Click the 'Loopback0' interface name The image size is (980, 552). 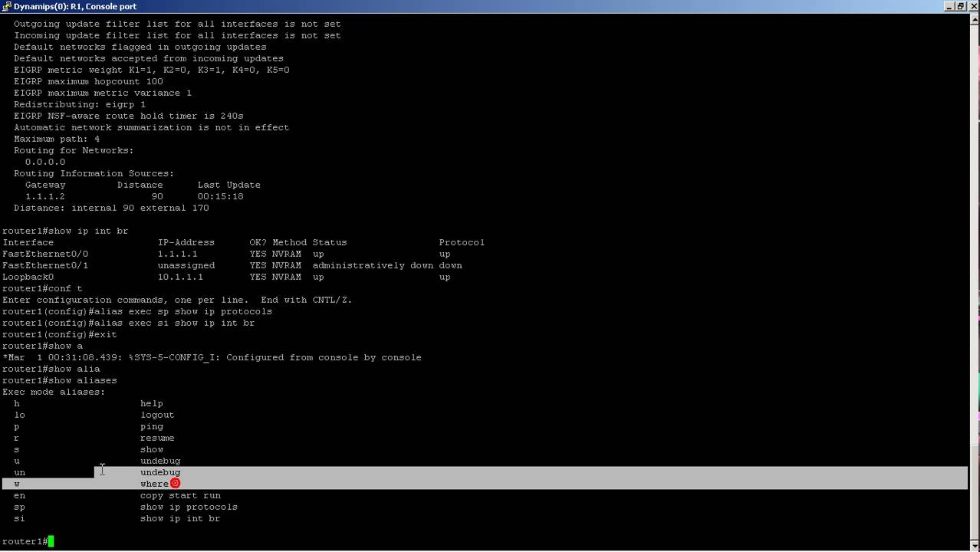click(x=28, y=277)
